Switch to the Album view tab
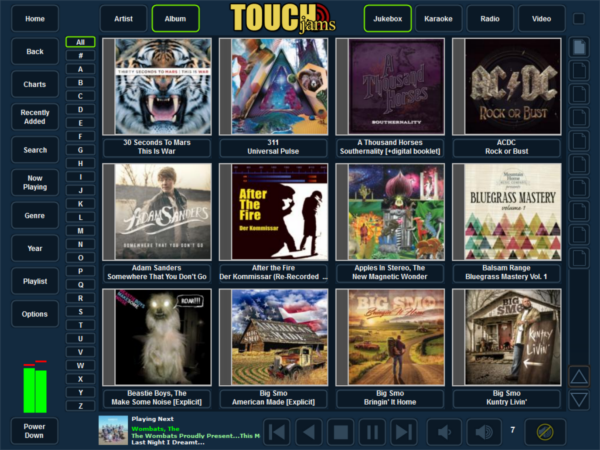This screenshot has width=600, height=450. pyautogui.click(x=175, y=18)
